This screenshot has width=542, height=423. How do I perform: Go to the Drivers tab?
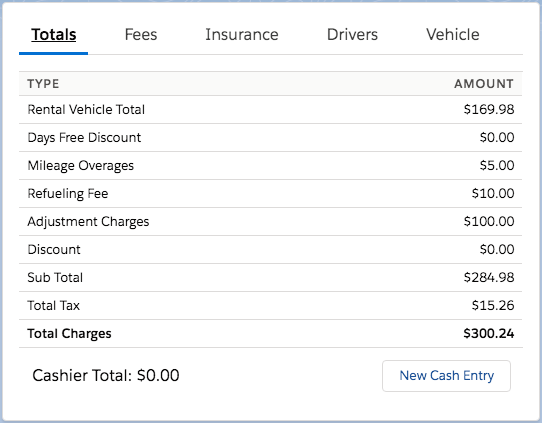point(352,35)
